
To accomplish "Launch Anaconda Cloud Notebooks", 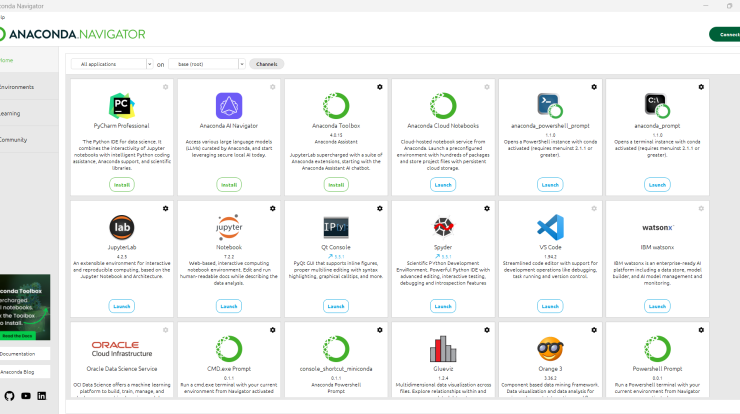I will [443, 185].
